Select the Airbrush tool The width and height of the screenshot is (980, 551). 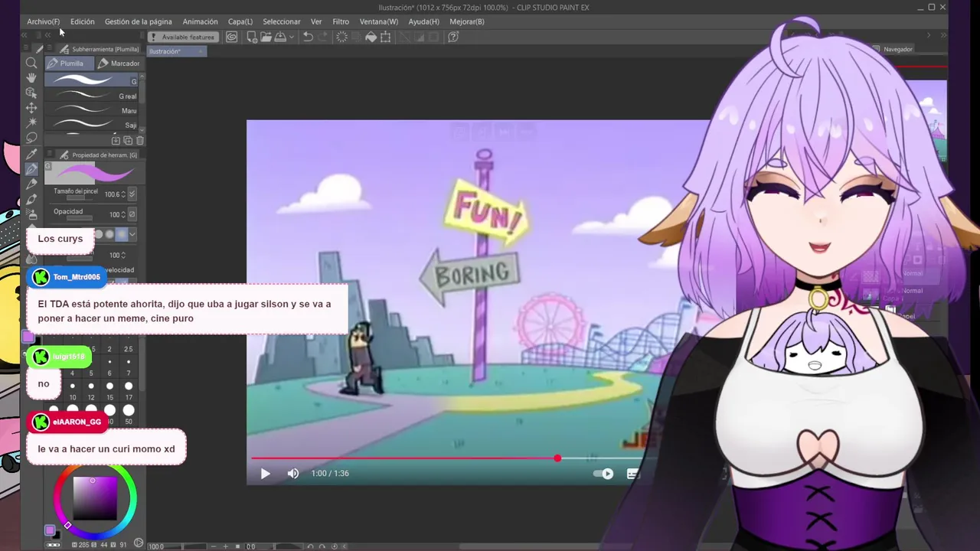point(31,215)
